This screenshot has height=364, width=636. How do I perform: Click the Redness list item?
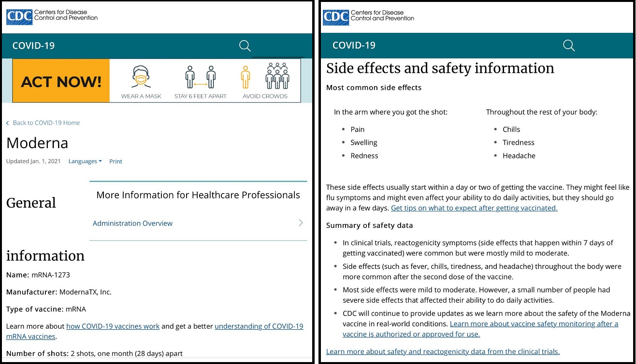(364, 155)
